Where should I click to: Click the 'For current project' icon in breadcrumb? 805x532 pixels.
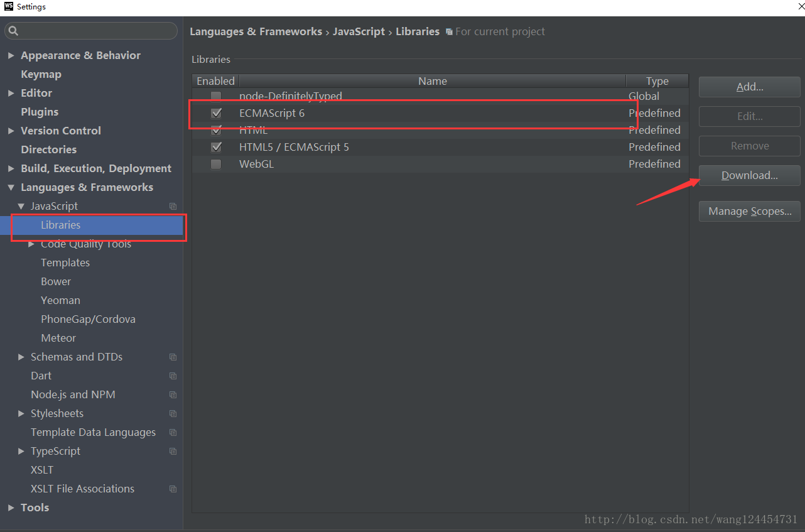[449, 32]
